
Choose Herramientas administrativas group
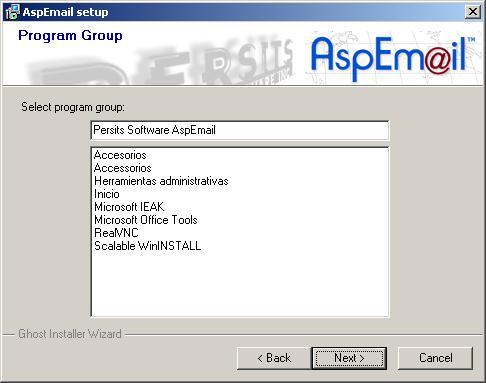point(161,181)
